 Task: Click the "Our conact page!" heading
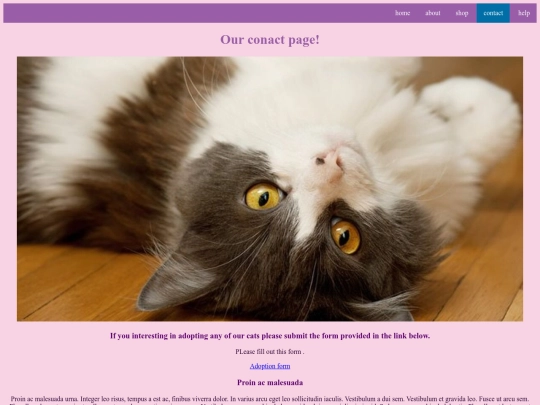270,40
